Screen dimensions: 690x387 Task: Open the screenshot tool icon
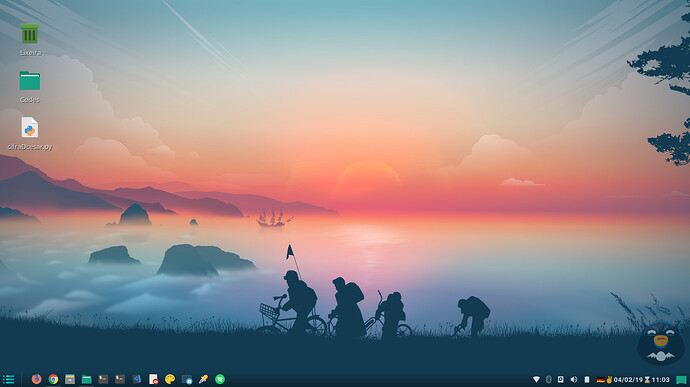187,380
